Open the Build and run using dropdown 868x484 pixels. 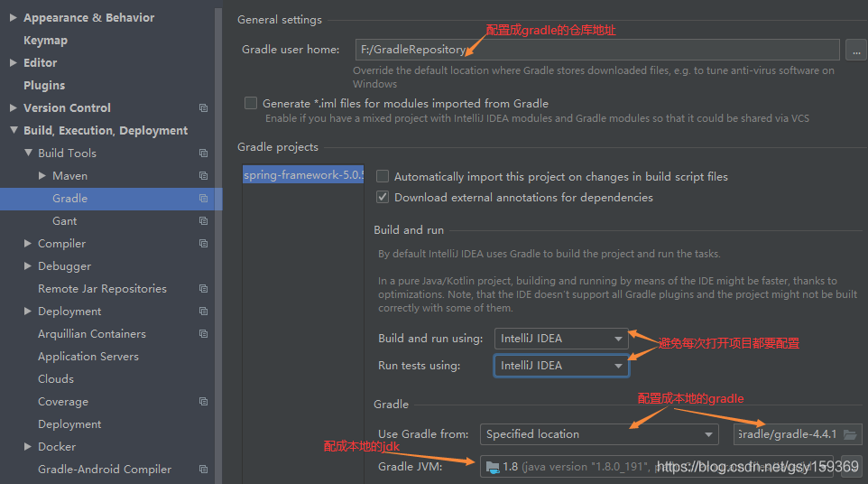561,339
